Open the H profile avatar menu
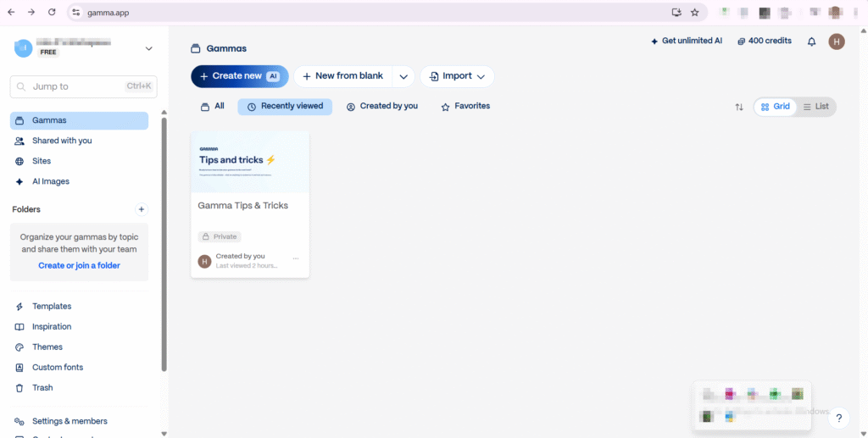 pyautogui.click(x=837, y=42)
